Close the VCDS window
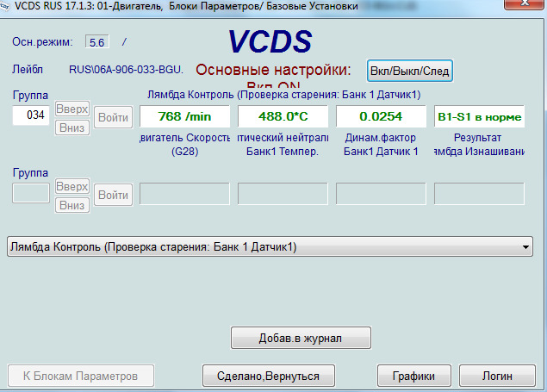Viewport: 547px width, 392px height. (x=523, y=3)
